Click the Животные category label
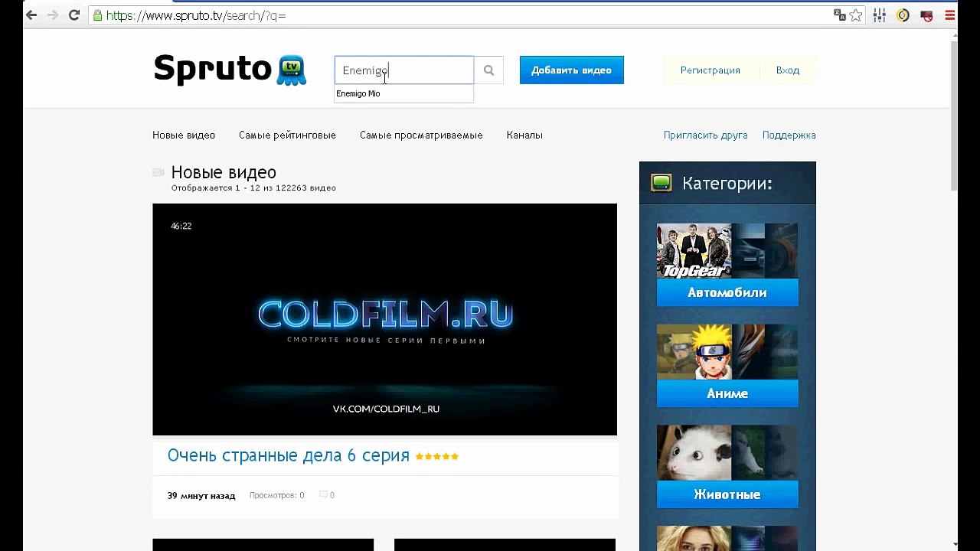980x551 pixels. coord(727,495)
